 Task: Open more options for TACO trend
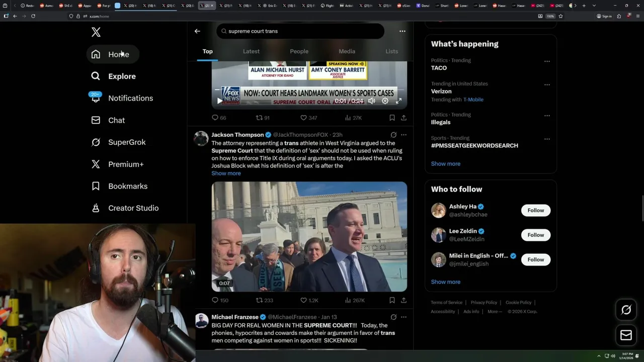pyautogui.click(x=547, y=61)
